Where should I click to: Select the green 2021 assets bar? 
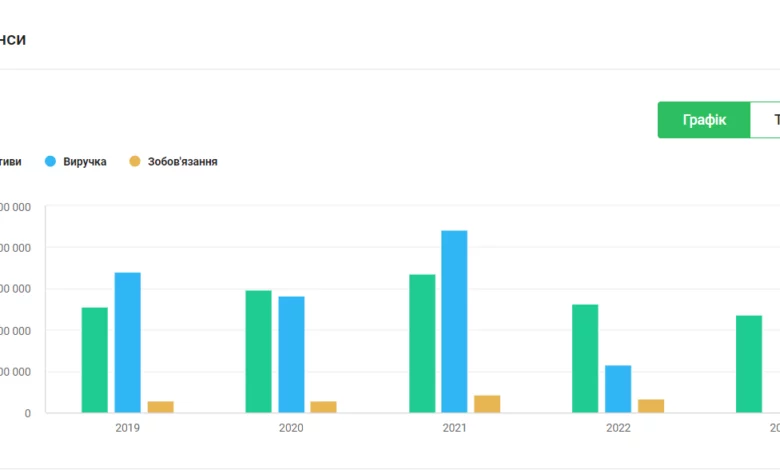[422, 344]
